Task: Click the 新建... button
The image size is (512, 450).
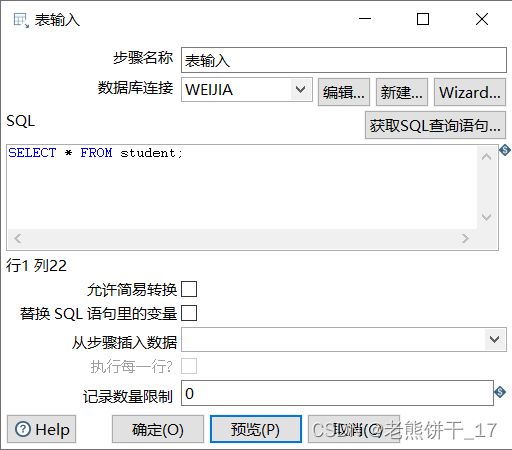Action: [x=402, y=92]
